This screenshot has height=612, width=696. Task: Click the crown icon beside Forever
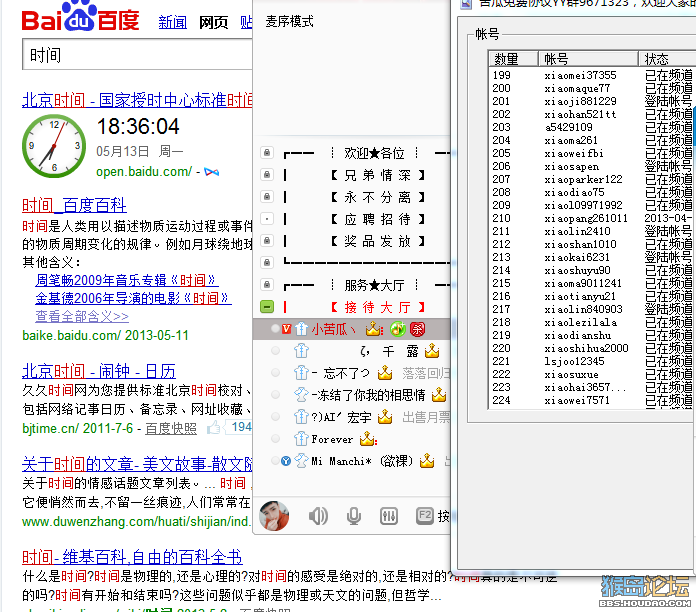368,439
